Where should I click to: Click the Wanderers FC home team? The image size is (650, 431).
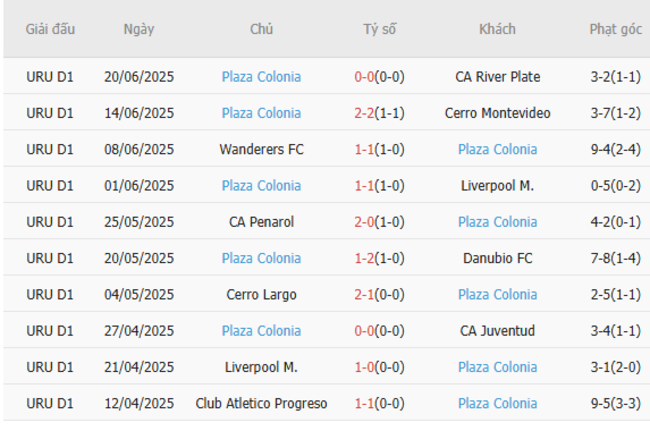pos(261,149)
